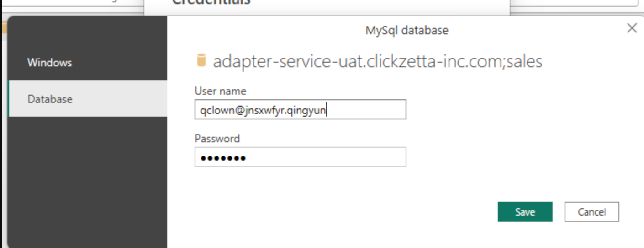Focus the User name input field
This screenshot has width=644, height=248.
pyautogui.click(x=300, y=110)
